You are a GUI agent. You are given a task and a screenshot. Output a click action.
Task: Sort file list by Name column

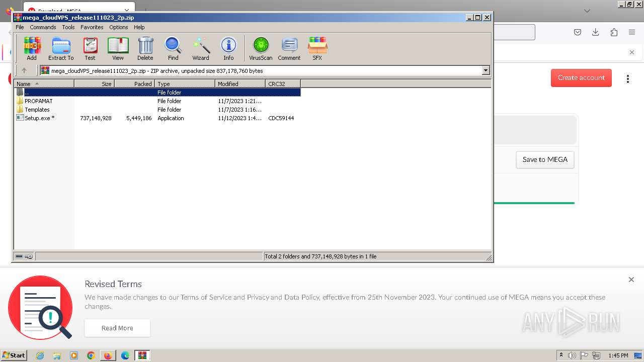coord(44,84)
